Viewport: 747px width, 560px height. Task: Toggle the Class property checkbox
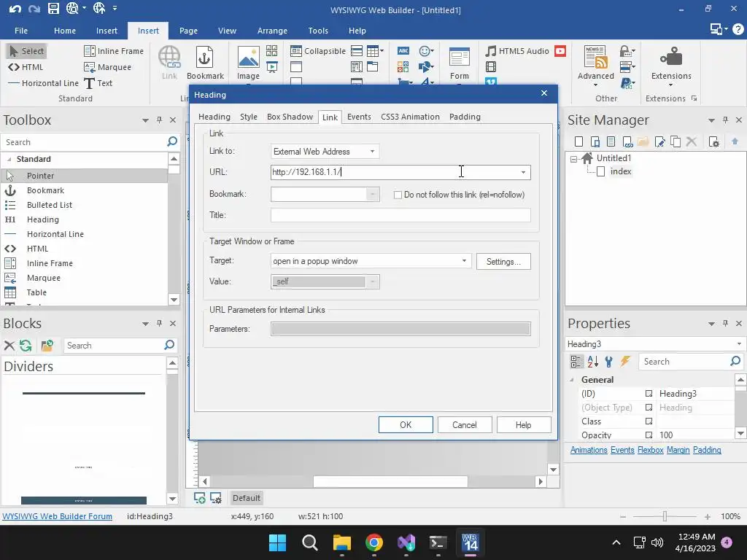point(649,421)
